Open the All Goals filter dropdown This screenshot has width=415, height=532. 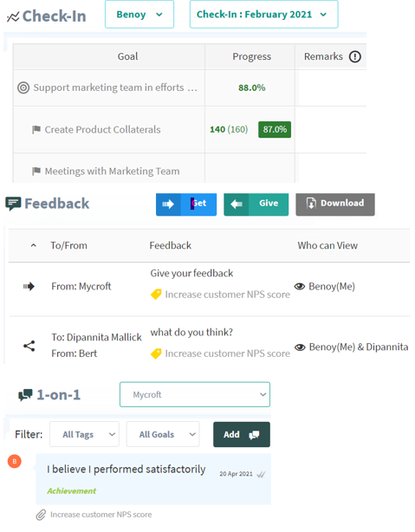tap(163, 434)
